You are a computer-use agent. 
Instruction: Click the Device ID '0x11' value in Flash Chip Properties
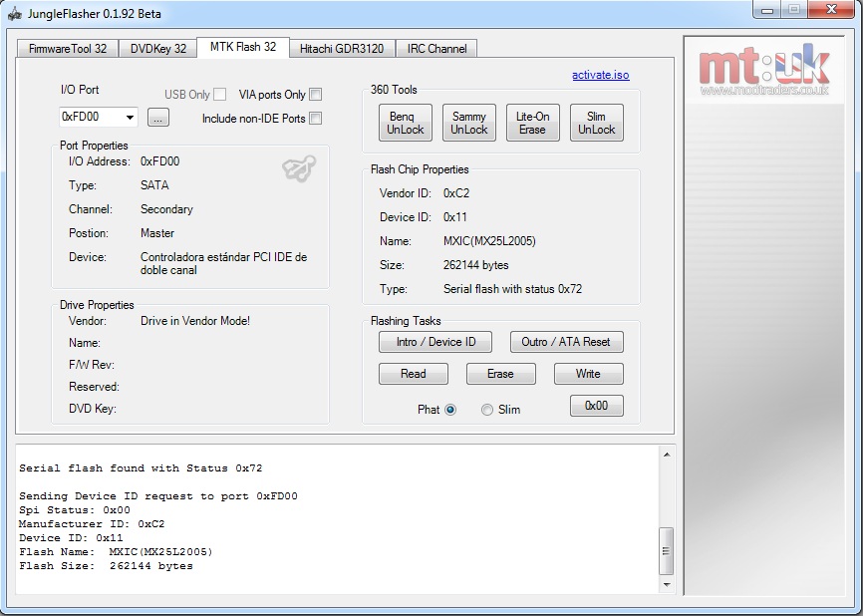(x=455, y=217)
